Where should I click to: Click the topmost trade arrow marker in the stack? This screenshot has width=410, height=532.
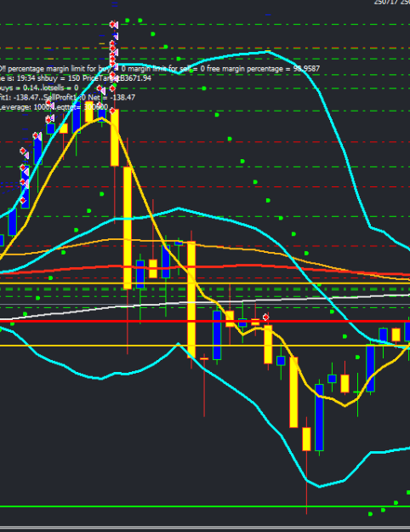(x=114, y=25)
